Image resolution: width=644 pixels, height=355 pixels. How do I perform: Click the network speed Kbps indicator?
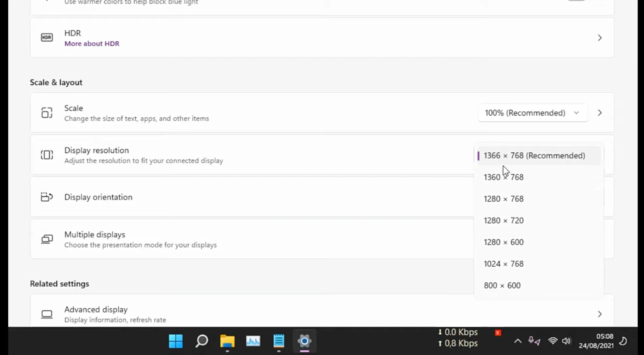point(458,338)
